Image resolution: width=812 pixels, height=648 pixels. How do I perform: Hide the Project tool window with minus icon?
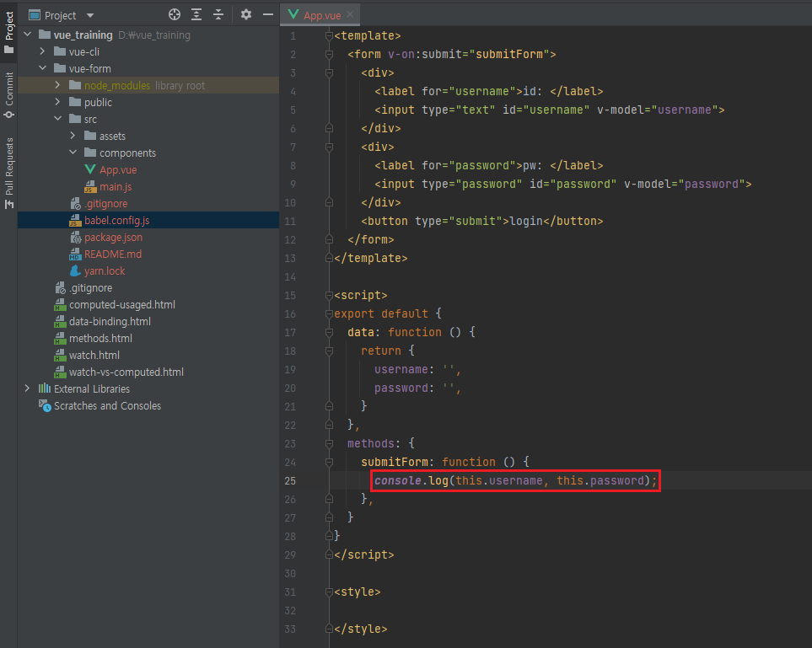268,14
